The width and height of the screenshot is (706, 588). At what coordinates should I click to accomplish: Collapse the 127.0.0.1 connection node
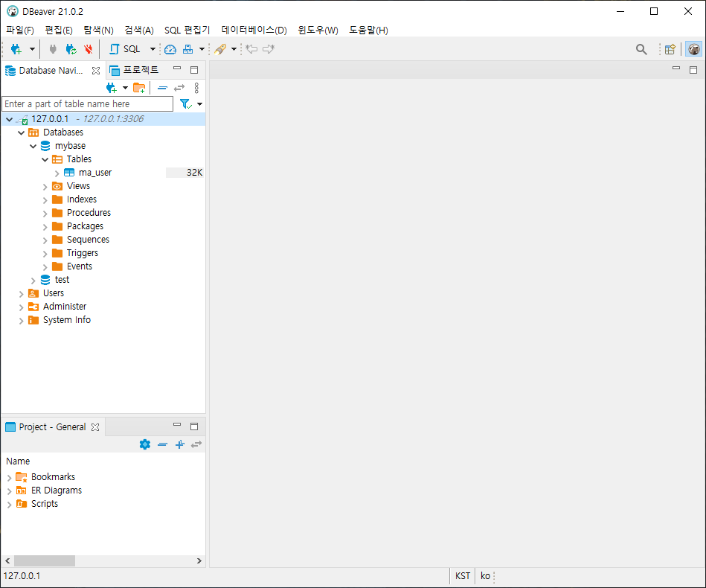pos(9,119)
